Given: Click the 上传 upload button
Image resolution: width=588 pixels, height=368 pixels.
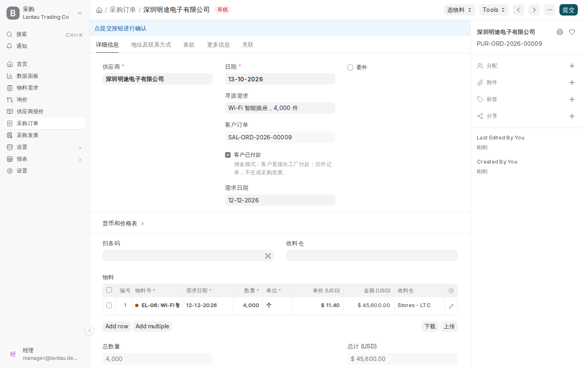Looking at the screenshot, I should 449,326.
